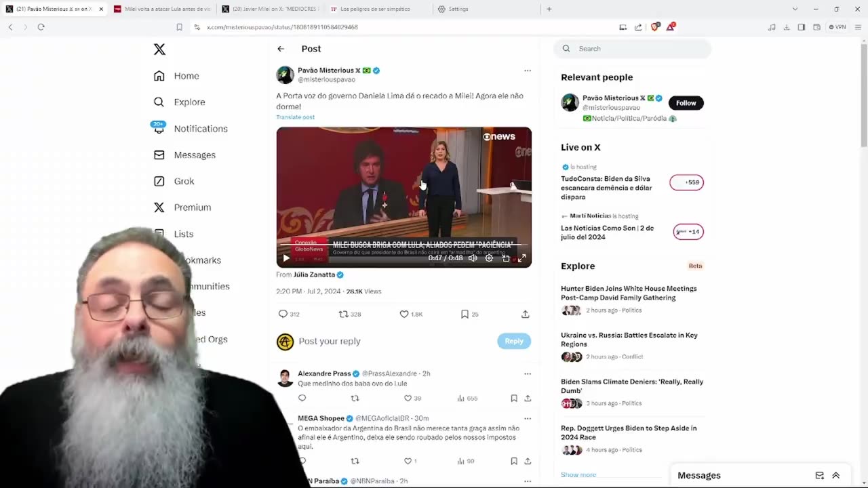Open browser downloads icon

click(787, 27)
